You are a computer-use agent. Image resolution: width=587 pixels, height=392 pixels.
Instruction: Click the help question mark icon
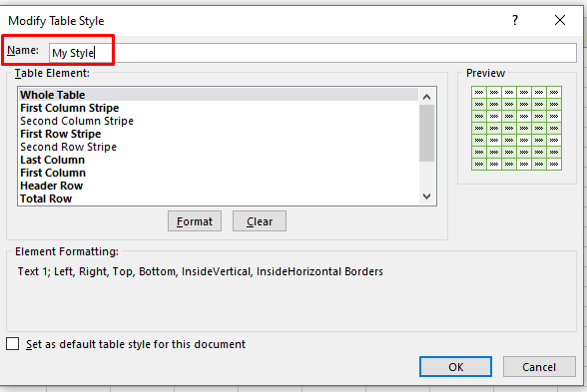pos(515,20)
